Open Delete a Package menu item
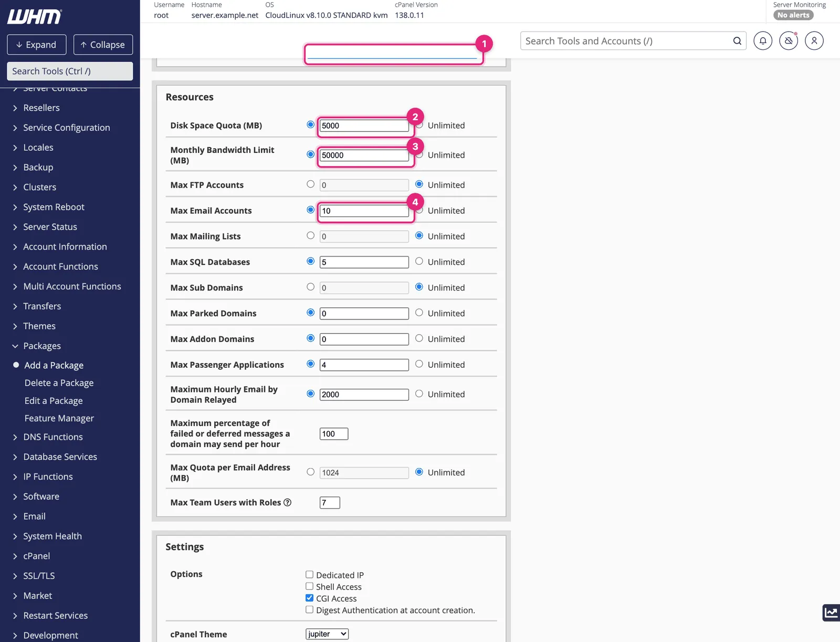The width and height of the screenshot is (840, 642). click(59, 383)
